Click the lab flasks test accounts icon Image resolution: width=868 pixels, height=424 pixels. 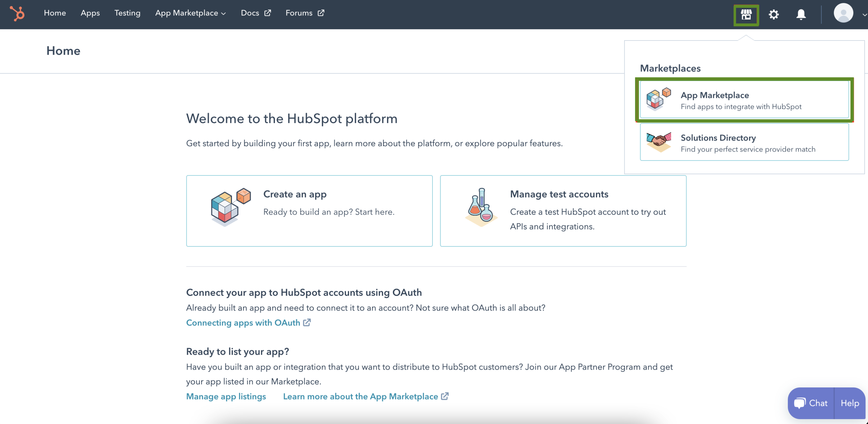click(x=481, y=207)
